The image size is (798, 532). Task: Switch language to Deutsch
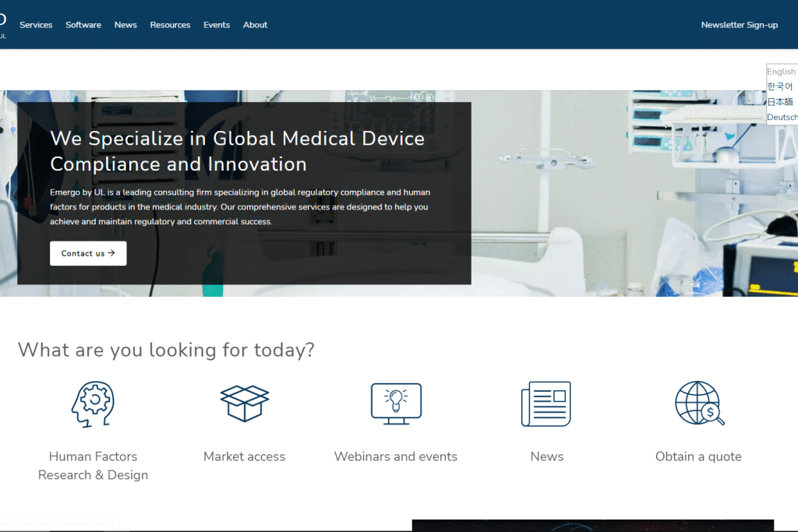pos(782,117)
